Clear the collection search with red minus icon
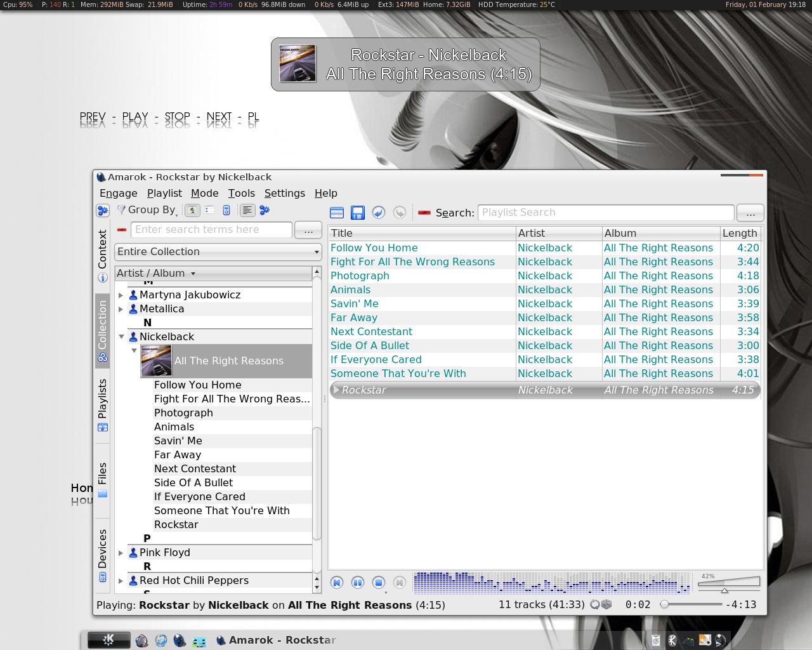This screenshot has width=812, height=650. [x=122, y=230]
